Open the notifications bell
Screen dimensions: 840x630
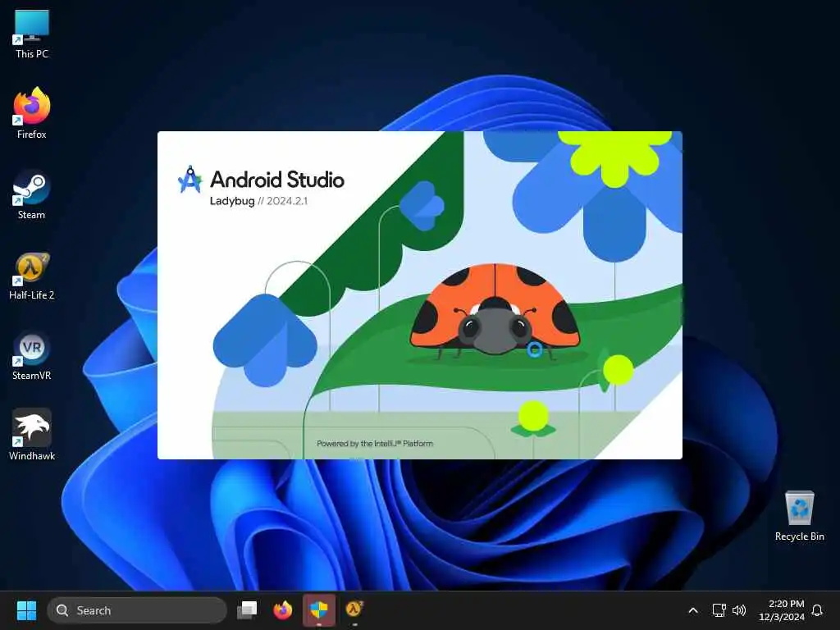tap(817, 610)
